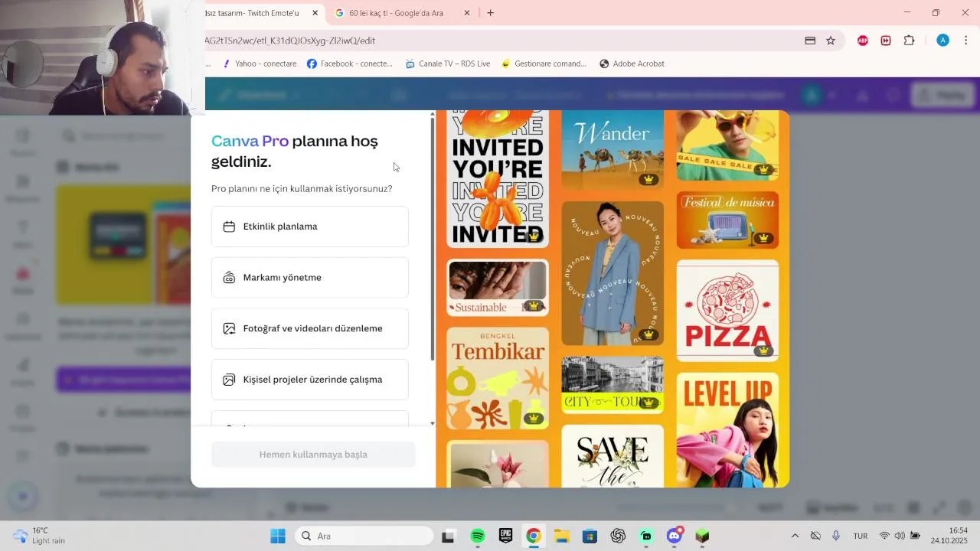Click the browser address bar URL
The width and height of the screenshot is (980, 551).
tap(290, 41)
